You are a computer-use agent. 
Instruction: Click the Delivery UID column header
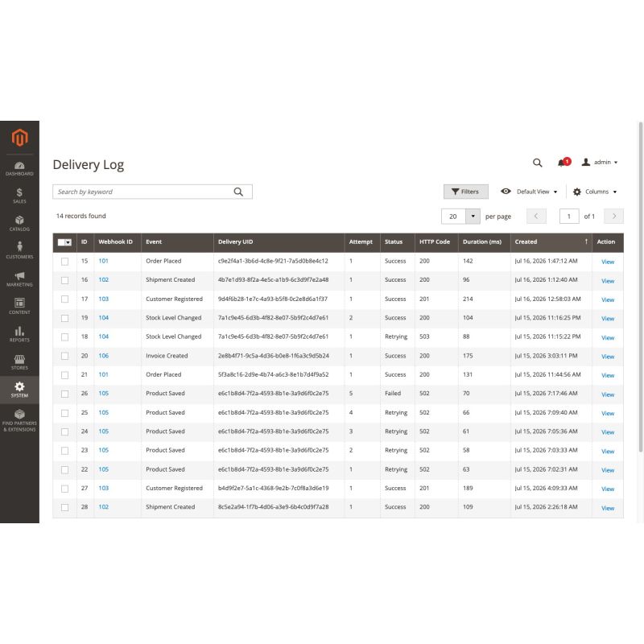click(x=279, y=242)
